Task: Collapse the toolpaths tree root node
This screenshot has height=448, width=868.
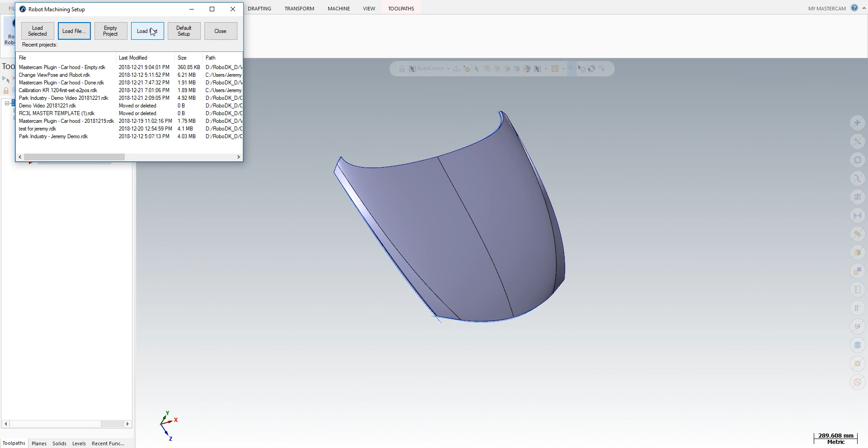Action: click(x=7, y=103)
